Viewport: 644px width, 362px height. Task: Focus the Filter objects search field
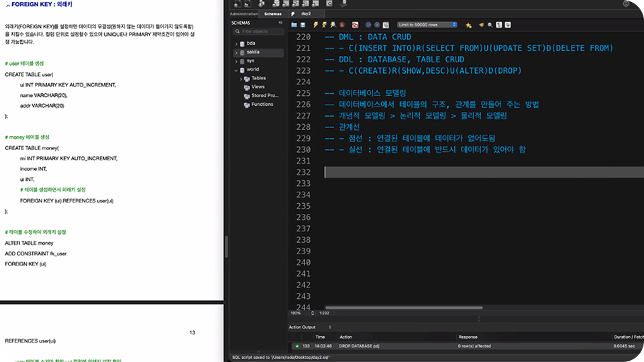click(x=259, y=32)
